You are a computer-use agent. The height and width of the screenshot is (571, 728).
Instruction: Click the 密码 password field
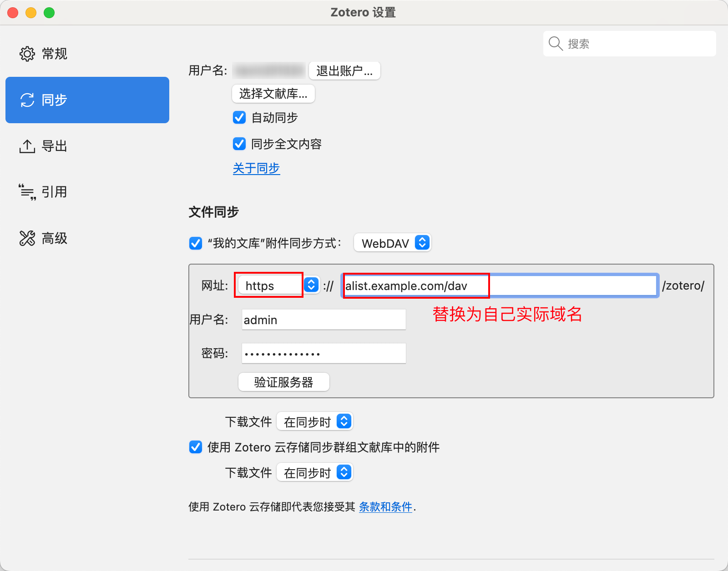tap(324, 353)
